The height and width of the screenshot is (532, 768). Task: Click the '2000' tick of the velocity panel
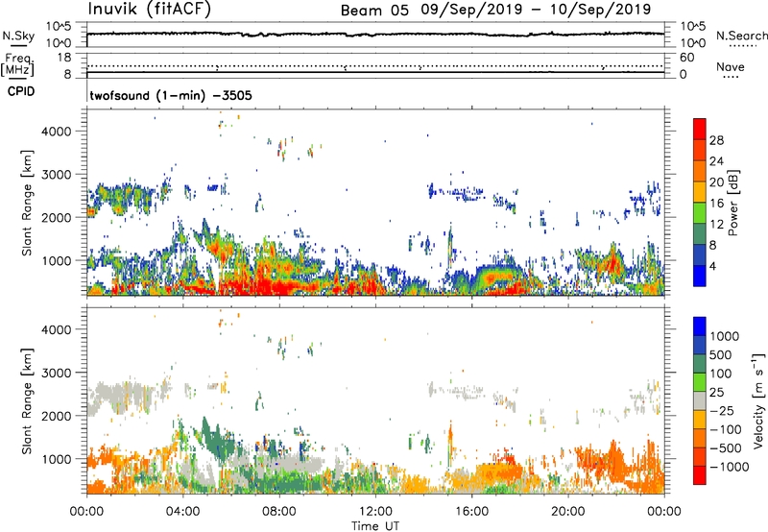point(56,416)
